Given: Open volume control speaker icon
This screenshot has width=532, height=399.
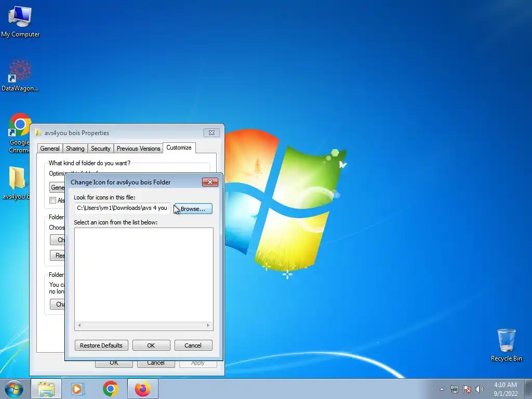Looking at the screenshot, I should [x=480, y=389].
